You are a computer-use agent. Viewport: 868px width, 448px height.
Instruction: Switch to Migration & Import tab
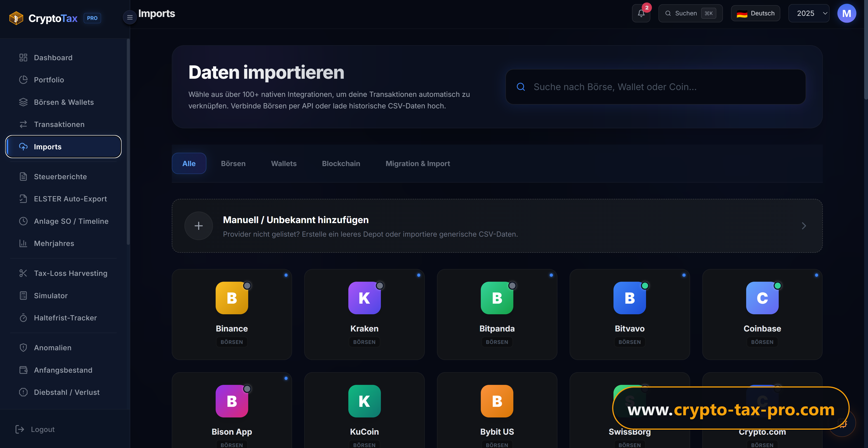pos(418,164)
